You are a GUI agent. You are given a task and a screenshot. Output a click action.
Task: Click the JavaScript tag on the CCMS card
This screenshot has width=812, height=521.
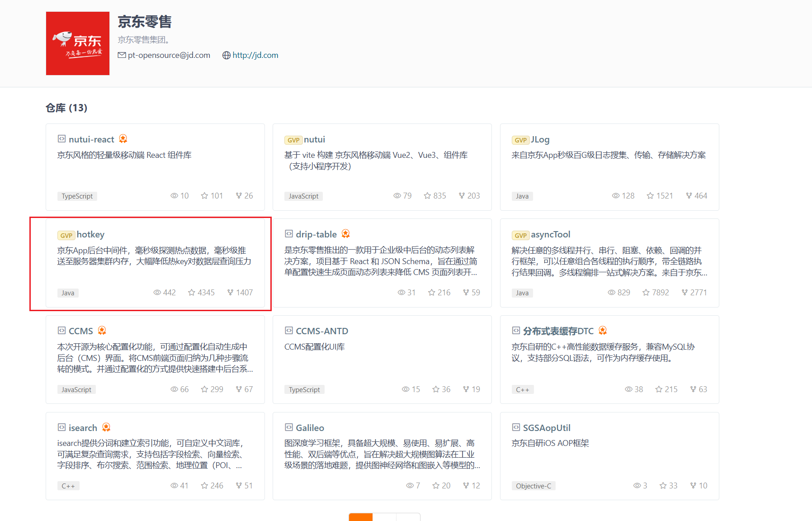(x=76, y=390)
